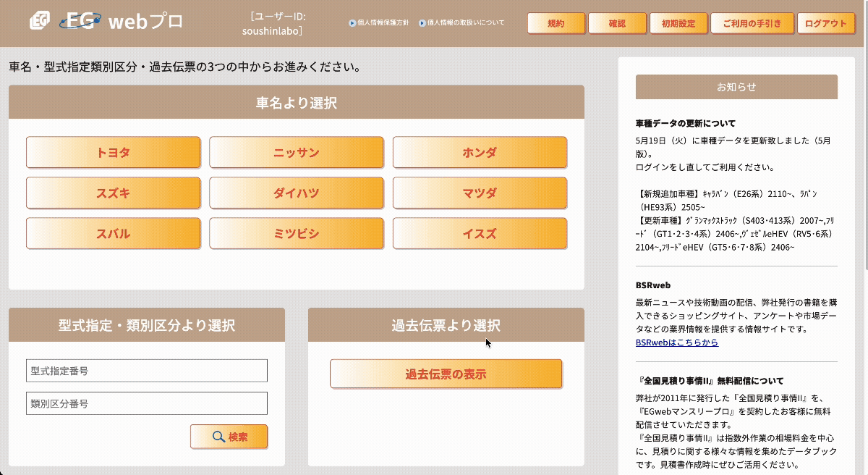
Task: Focus the 型式指定番号 input field
Action: (147, 371)
